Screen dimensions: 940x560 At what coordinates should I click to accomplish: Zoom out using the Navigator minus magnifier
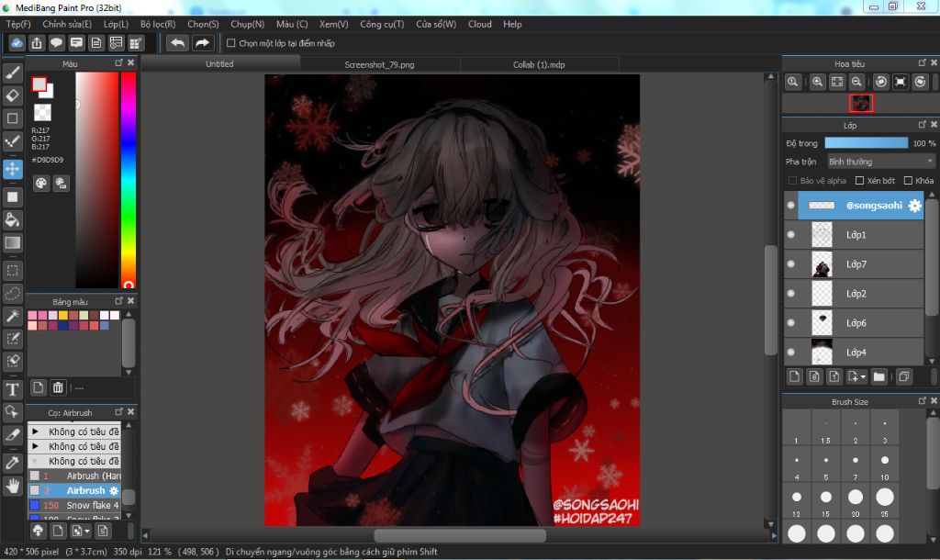pyautogui.click(x=856, y=82)
